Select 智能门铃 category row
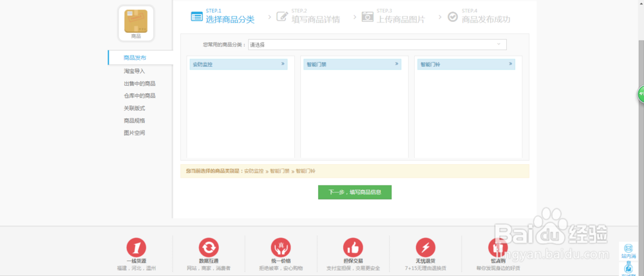Viewport: 644px width, 276px height. point(466,64)
